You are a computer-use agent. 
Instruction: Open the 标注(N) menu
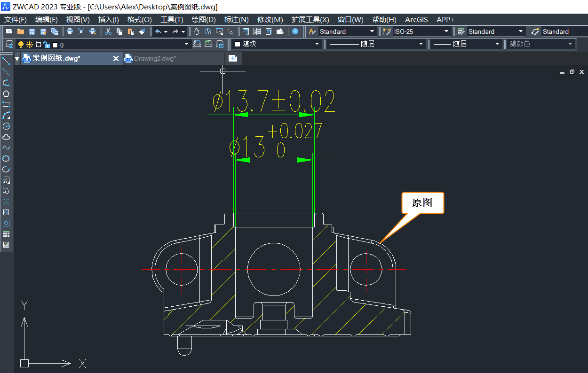[x=236, y=20]
